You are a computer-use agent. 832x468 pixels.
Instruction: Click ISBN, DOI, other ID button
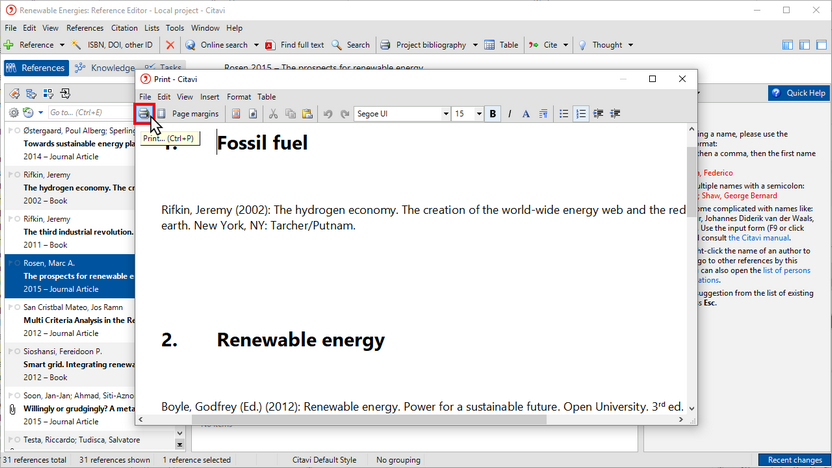[112, 45]
